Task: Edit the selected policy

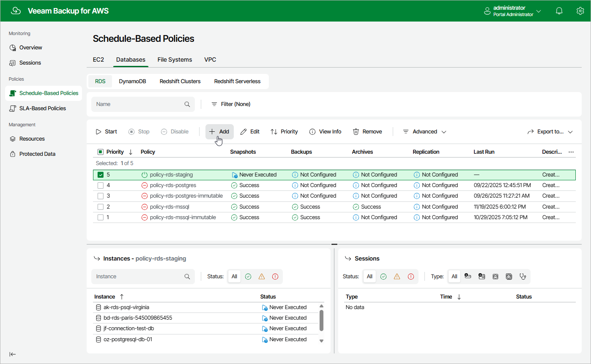Action: 250,132
